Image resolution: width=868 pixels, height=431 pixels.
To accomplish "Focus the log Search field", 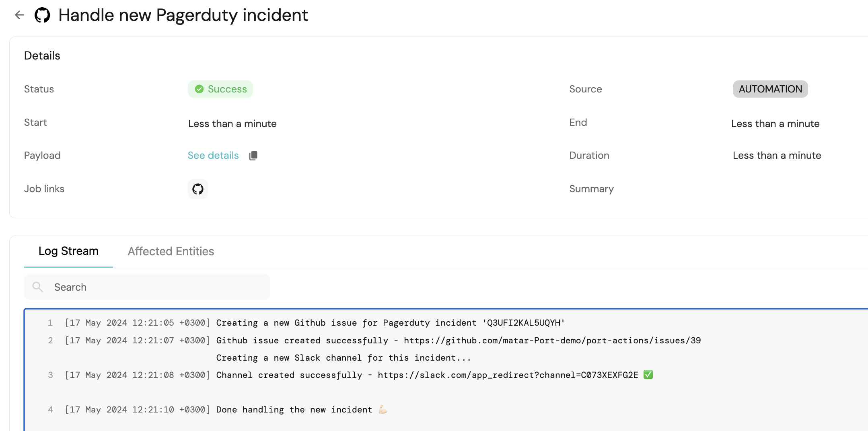I will [x=157, y=287].
